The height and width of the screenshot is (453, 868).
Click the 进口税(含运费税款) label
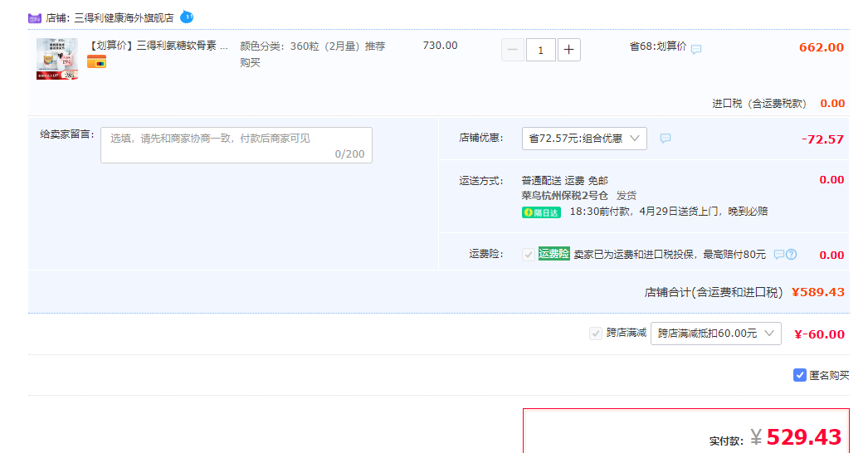758,104
